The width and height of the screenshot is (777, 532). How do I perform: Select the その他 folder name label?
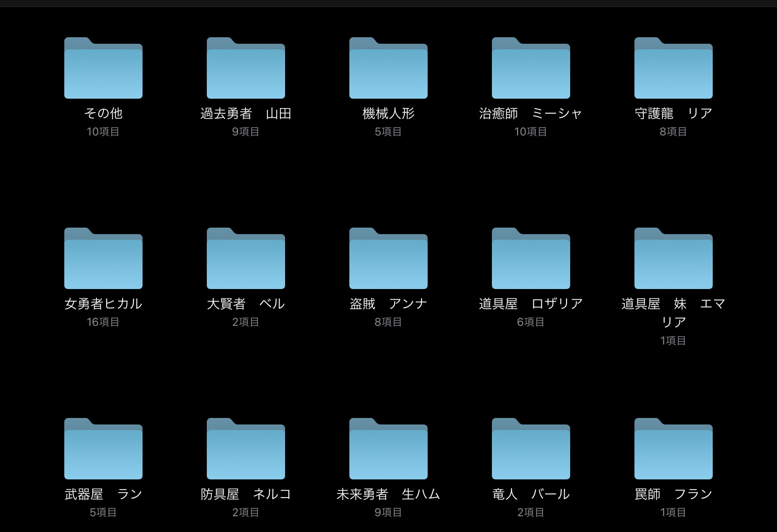(103, 113)
